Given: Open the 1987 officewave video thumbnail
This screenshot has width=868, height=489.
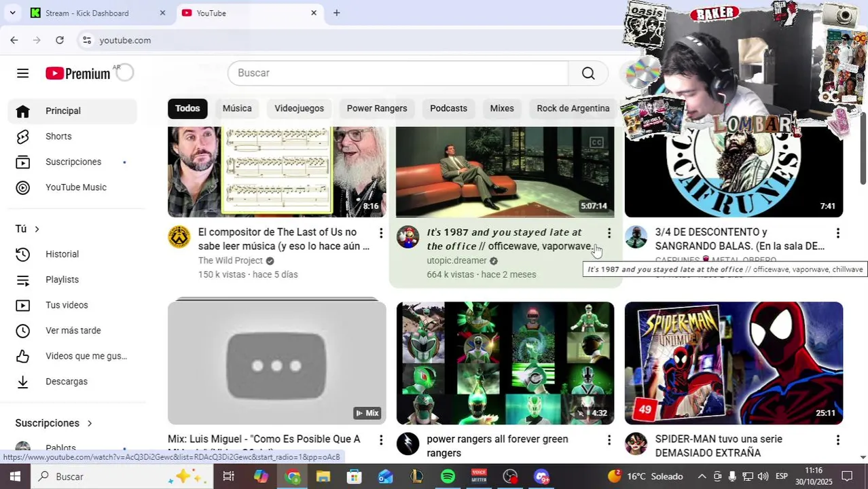Looking at the screenshot, I should pos(505,172).
